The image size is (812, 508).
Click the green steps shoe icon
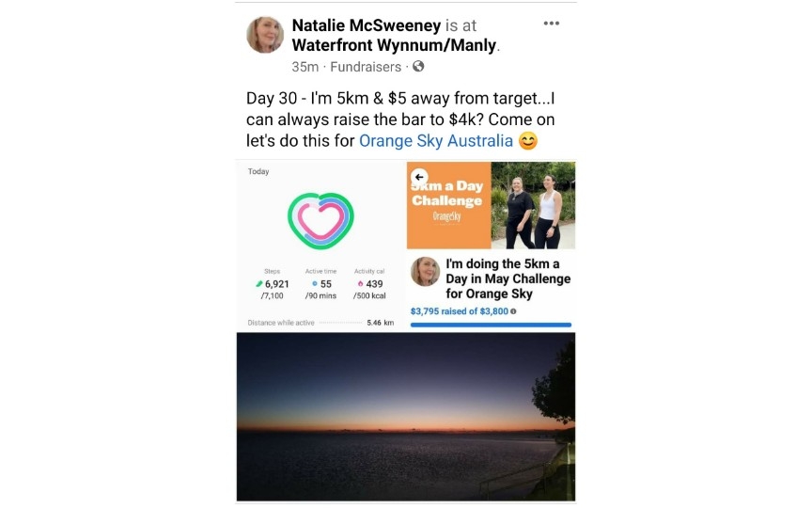click(x=259, y=284)
